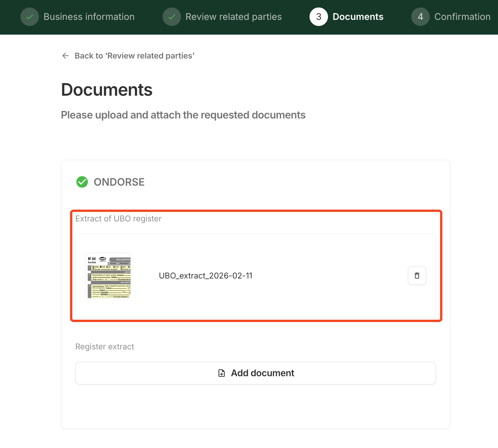Click the step 4 number circle
Screen dimensions: 498x448
[420, 17]
